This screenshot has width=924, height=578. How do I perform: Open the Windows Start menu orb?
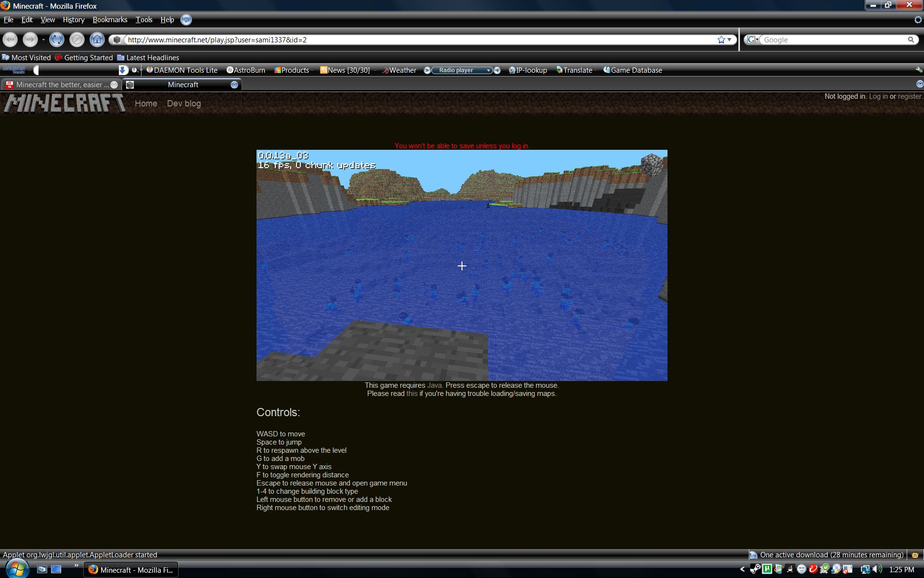click(x=17, y=569)
